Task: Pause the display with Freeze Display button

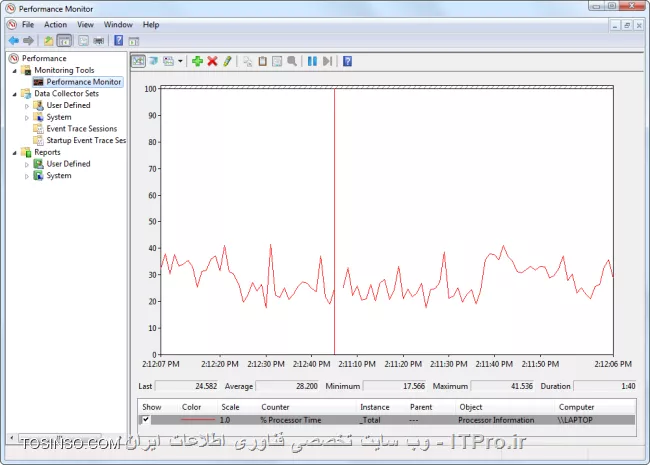Action: click(312, 61)
